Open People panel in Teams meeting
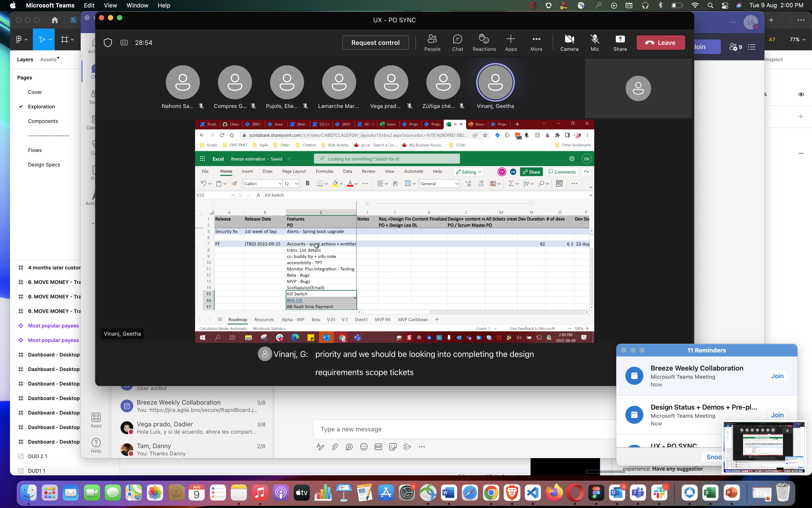 click(x=432, y=43)
